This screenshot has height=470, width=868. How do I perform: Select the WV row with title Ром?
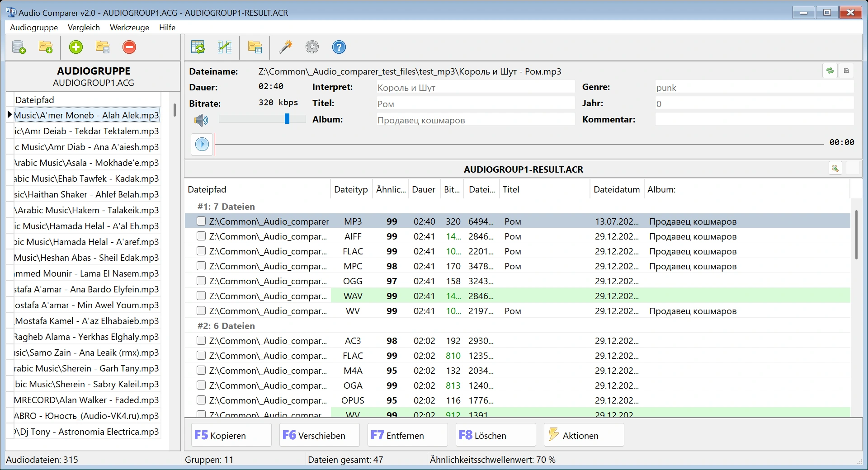pos(518,311)
